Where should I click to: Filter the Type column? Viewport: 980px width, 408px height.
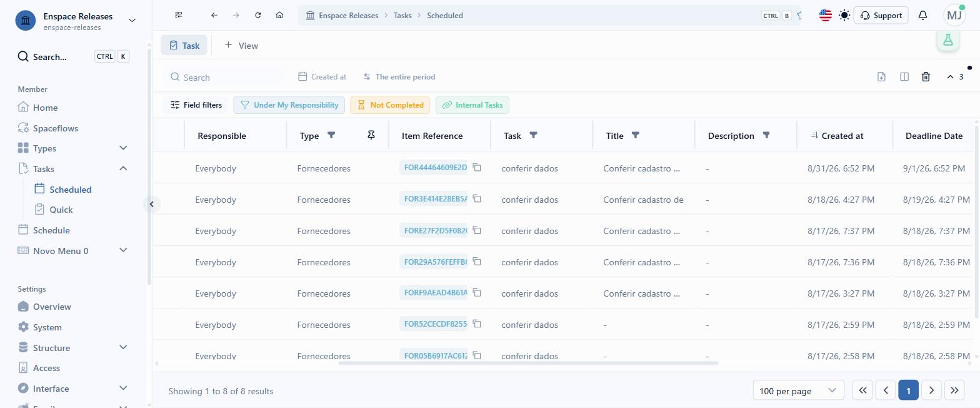(331, 135)
